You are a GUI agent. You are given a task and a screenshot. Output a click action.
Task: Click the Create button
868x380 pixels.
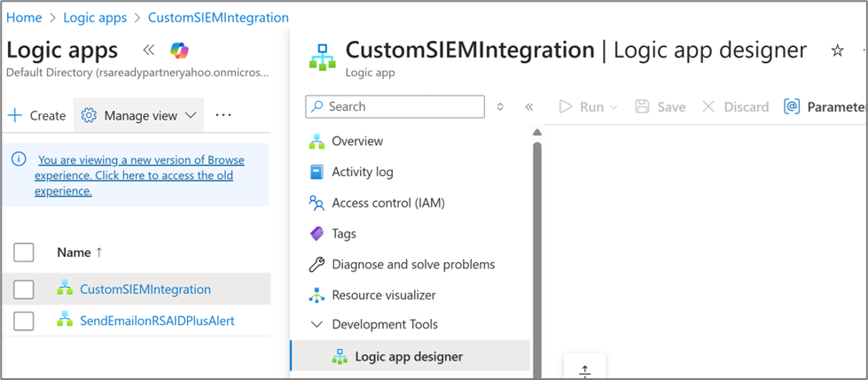pyautogui.click(x=36, y=116)
